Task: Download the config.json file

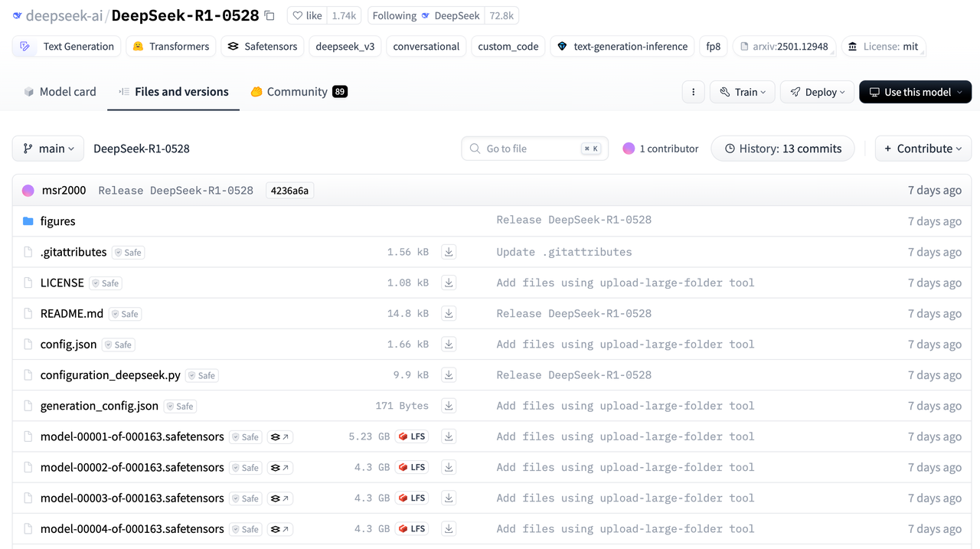Action: (x=449, y=345)
